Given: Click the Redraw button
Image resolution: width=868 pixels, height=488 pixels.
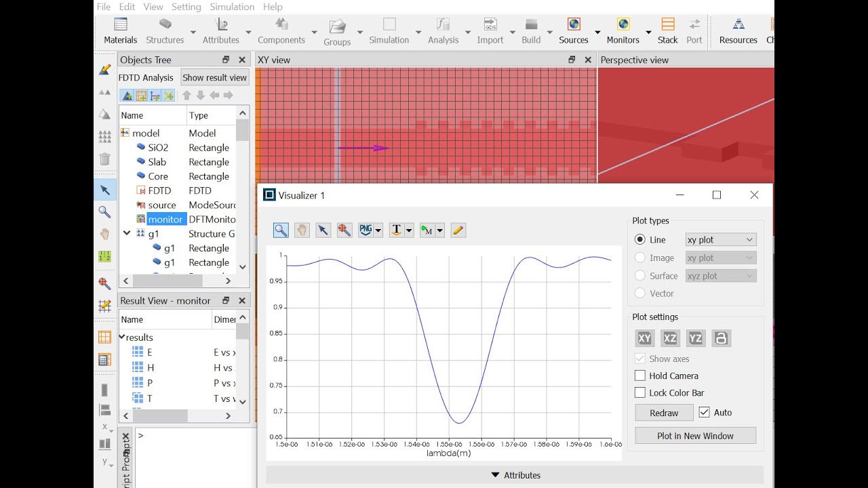Looking at the screenshot, I should pyautogui.click(x=664, y=413).
